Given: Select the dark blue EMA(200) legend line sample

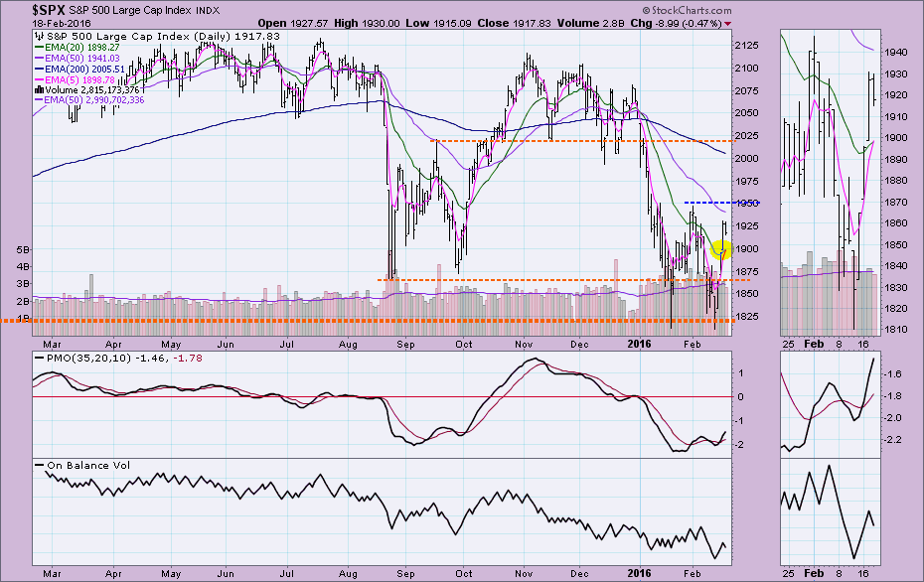Looking at the screenshot, I should 40,69.
